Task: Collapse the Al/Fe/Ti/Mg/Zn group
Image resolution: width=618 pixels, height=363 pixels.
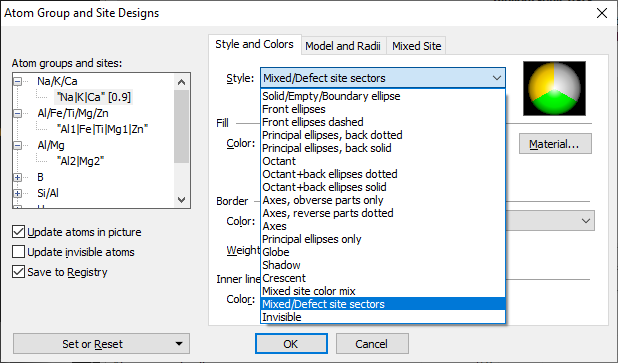Action: pos(18,114)
